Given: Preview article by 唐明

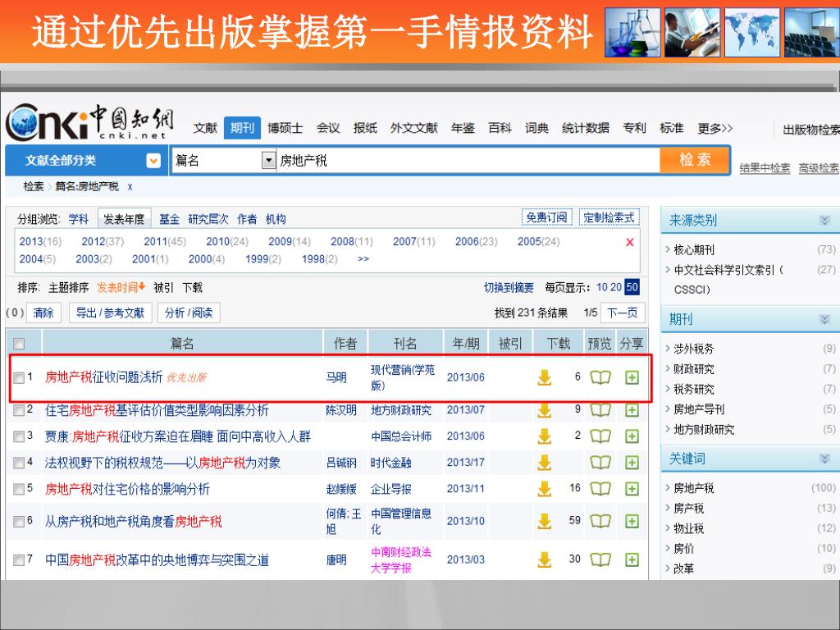Looking at the screenshot, I should (600, 559).
